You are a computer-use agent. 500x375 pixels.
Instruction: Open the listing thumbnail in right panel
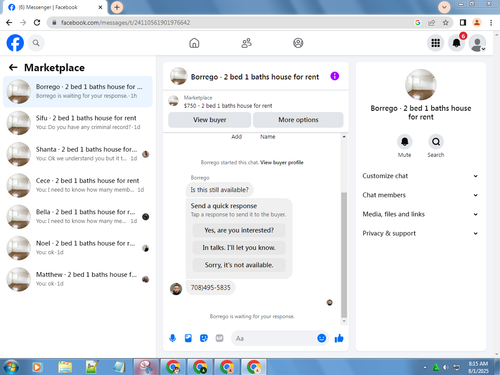tap(421, 85)
